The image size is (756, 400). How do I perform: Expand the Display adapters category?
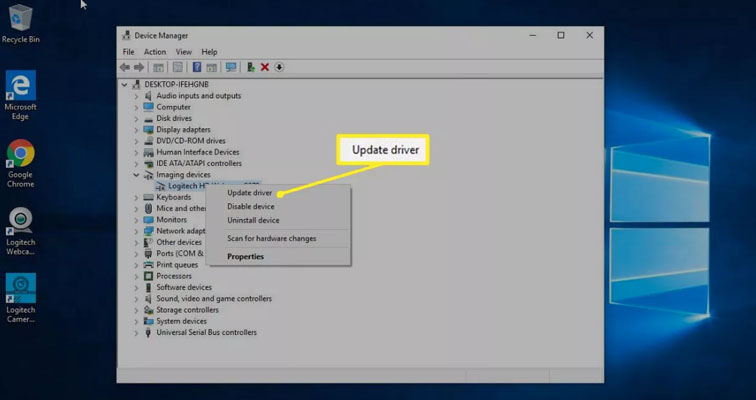click(136, 129)
